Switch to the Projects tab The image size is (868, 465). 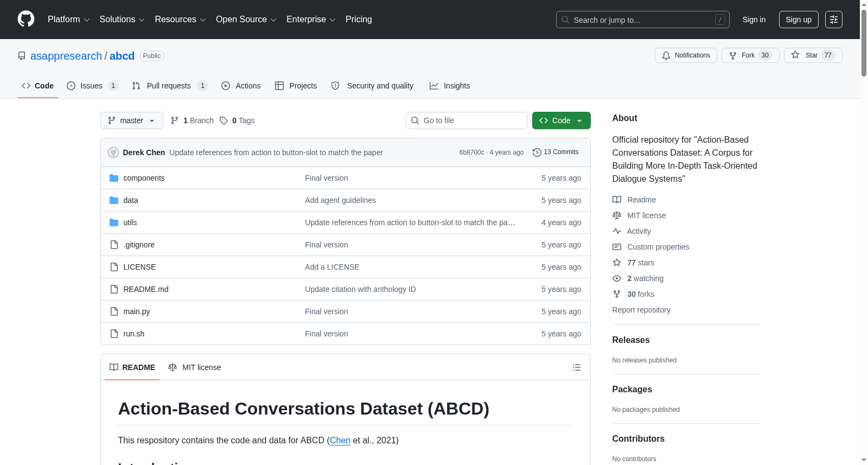(x=296, y=86)
